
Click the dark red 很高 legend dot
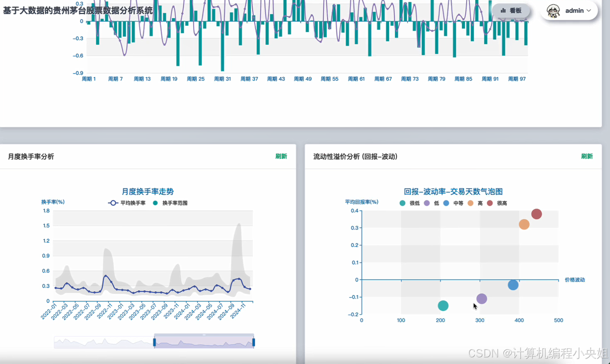point(490,203)
